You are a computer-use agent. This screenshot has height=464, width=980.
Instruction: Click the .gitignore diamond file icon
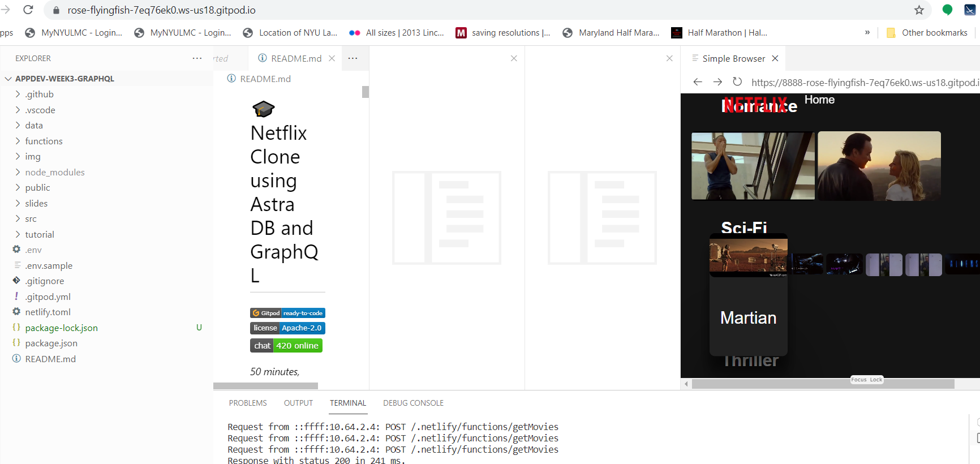point(16,281)
